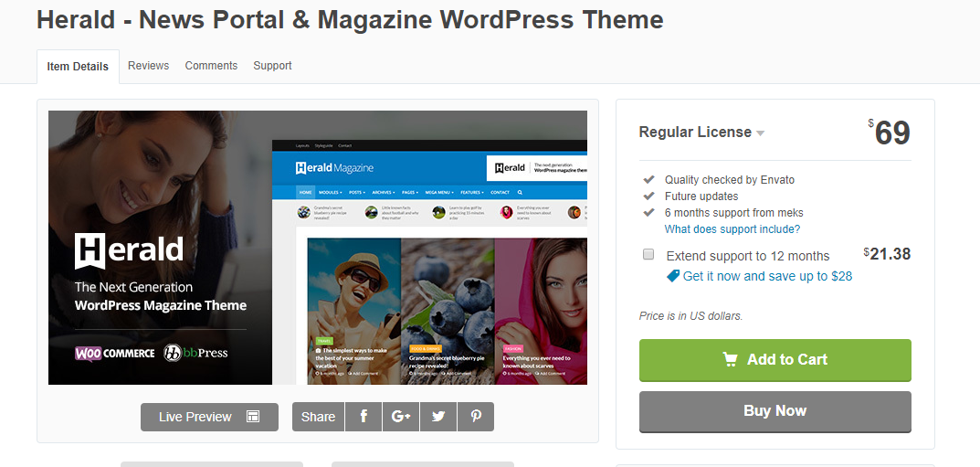Click Price is in US dollars note
The image size is (980, 467).
(690, 316)
